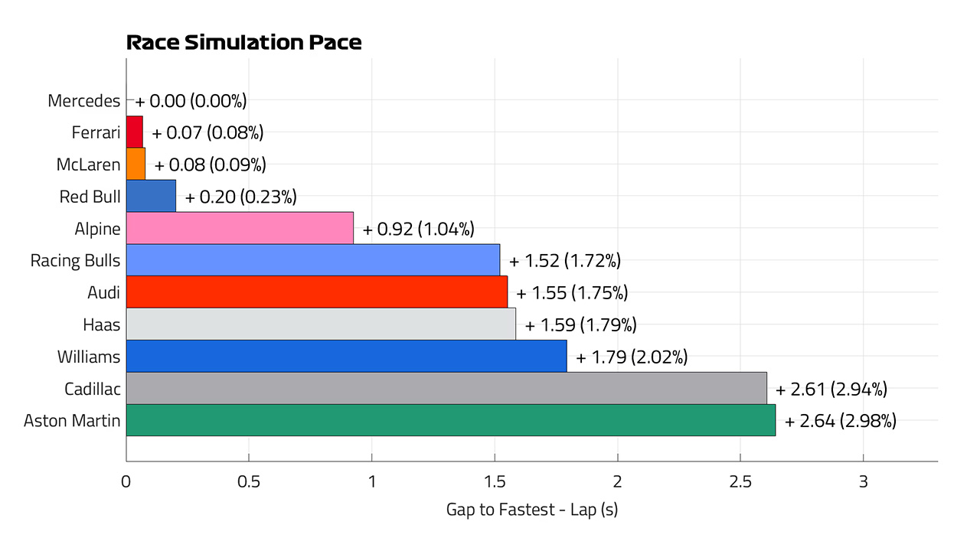Select the Alpine pink bar

(240, 228)
